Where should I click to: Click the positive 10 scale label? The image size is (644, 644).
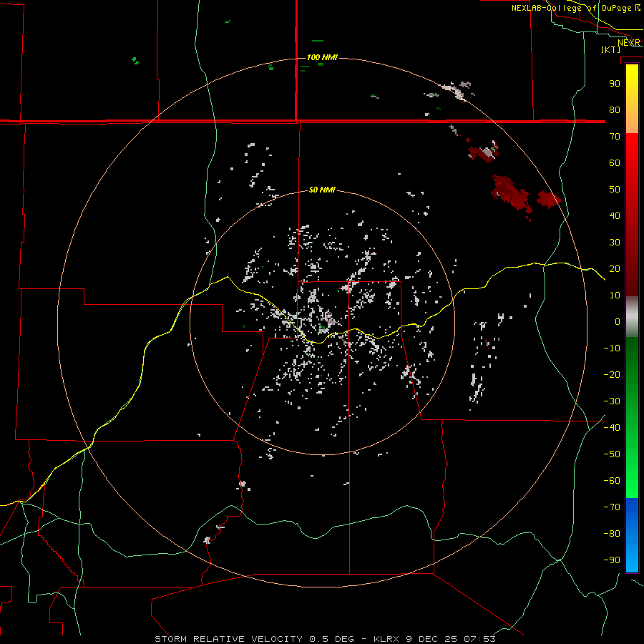(x=615, y=296)
